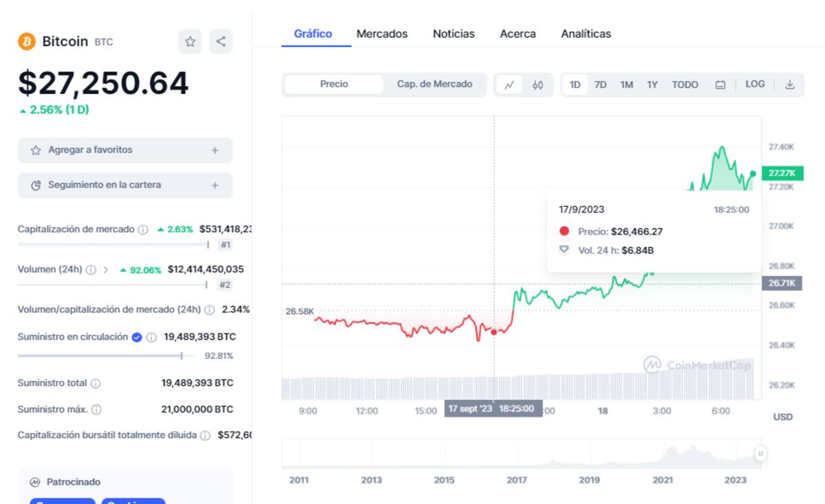Image resolution: width=825 pixels, height=504 pixels.
Task: Open the Mercados tab
Action: pyautogui.click(x=382, y=34)
